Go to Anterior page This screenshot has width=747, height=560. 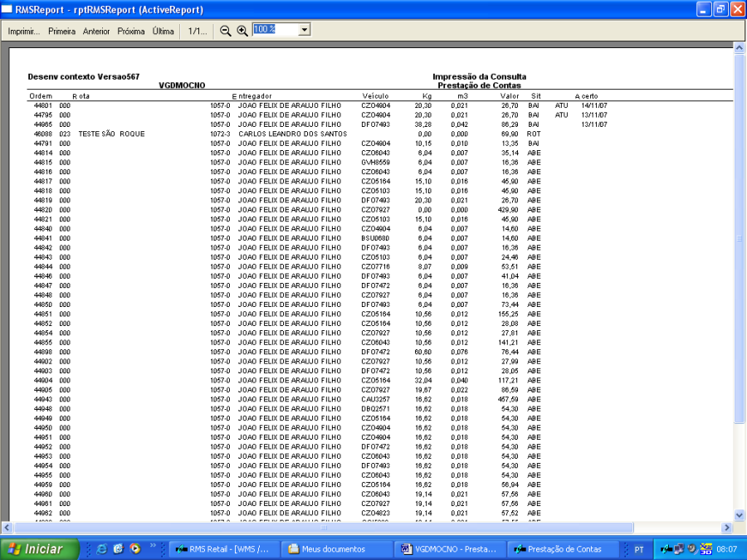pyautogui.click(x=96, y=32)
